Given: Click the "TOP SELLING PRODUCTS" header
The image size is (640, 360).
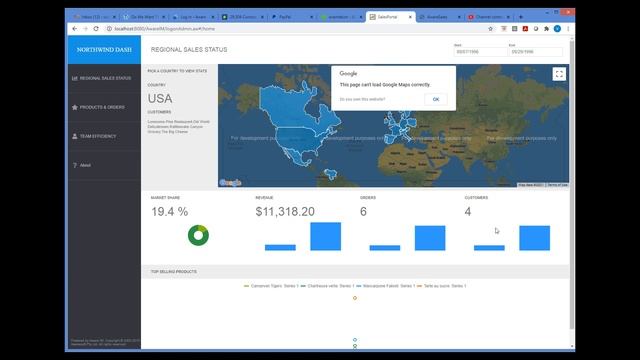Looking at the screenshot, I should click(173, 271).
